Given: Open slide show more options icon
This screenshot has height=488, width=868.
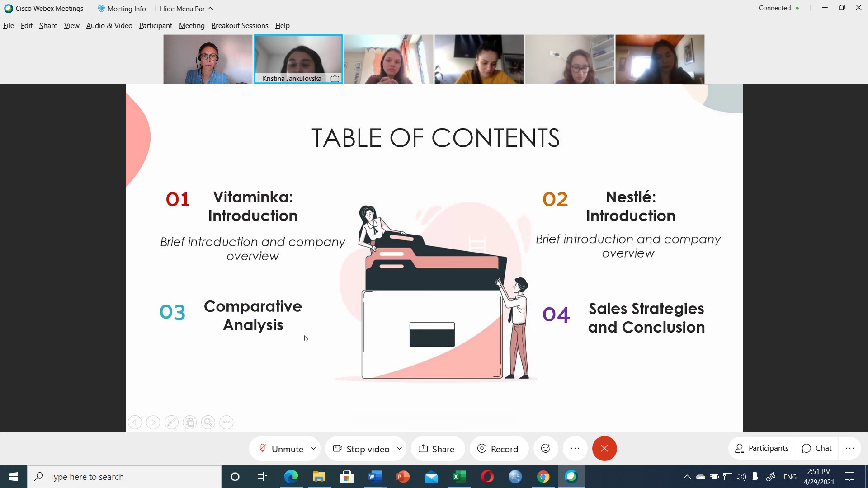Looking at the screenshot, I should tap(226, 422).
